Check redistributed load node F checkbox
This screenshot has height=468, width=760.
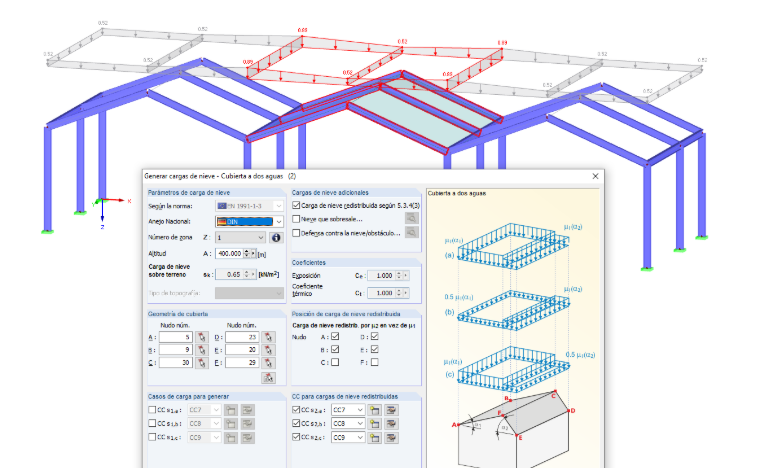click(375, 362)
